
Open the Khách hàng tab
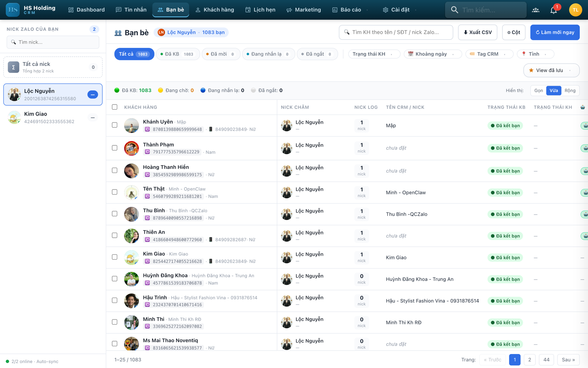[x=215, y=10]
